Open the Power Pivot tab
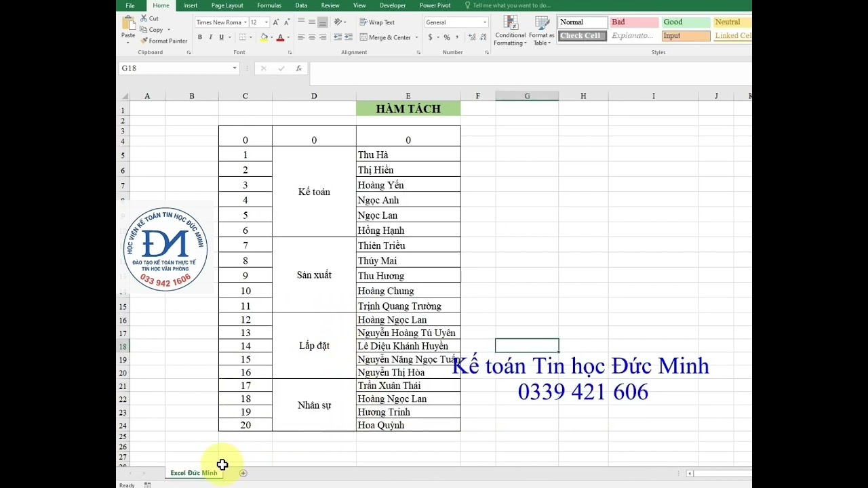This screenshot has width=868, height=488. pyautogui.click(x=435, y=5)
